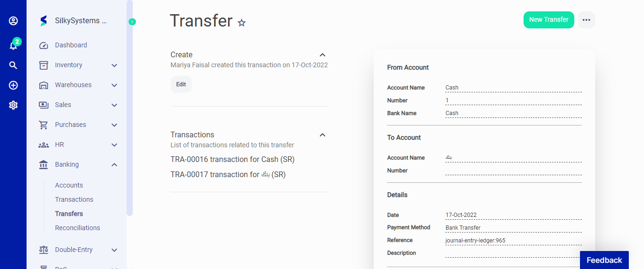Click the SilkySystems logo icon
Screen dimensions: 644x269
click(44, 21)
